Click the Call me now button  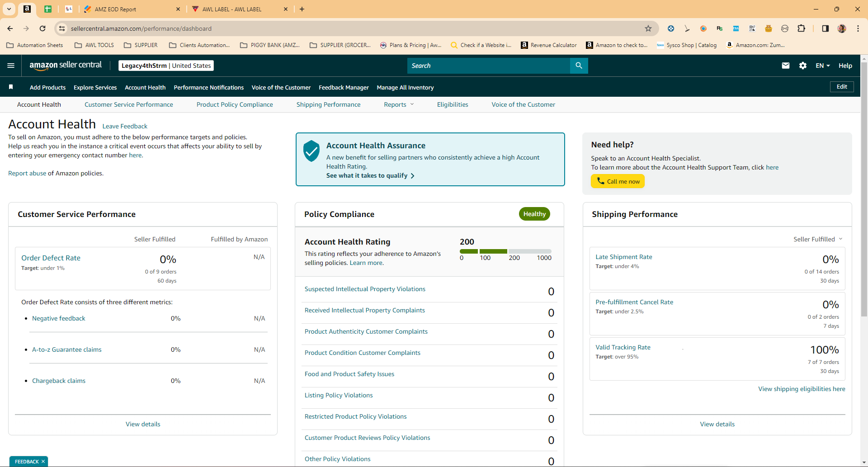click(618, 181)
